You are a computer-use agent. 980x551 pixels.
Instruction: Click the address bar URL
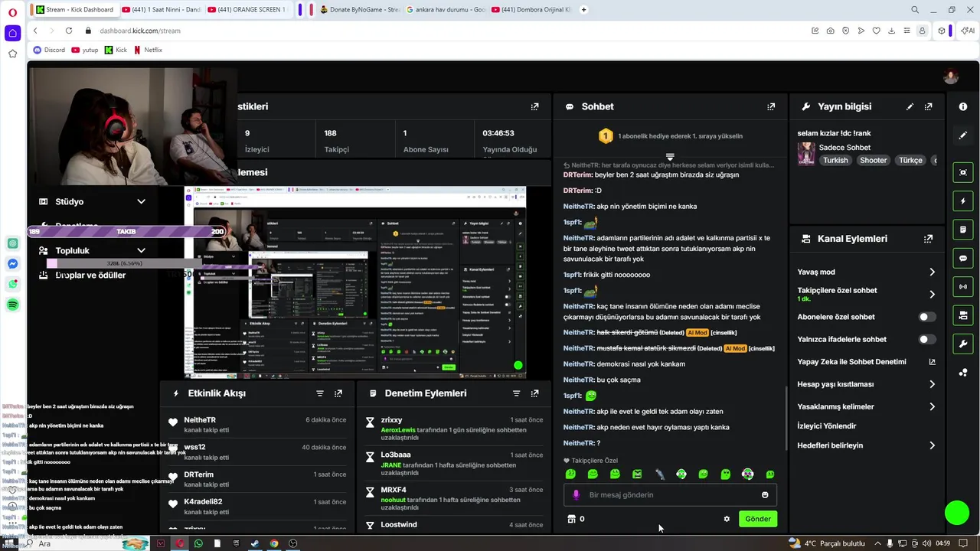coord(140,31)
